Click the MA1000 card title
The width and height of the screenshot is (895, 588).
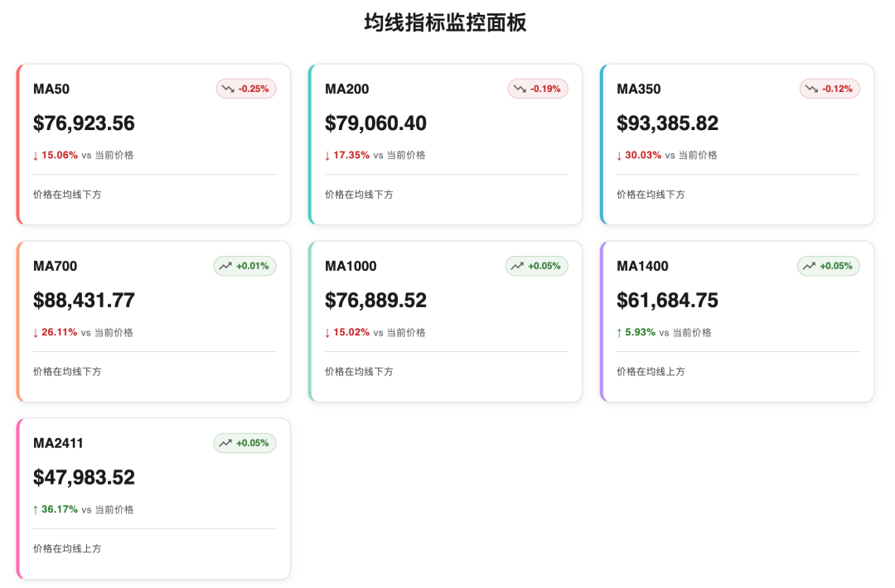click(351, 266)
